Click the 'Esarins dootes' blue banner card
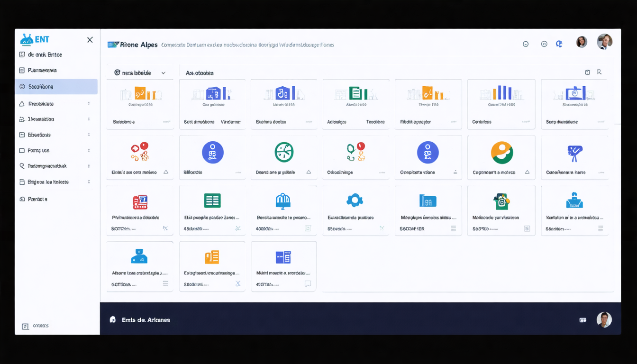This screenshot has width=637, height=364. click(284, 104)
